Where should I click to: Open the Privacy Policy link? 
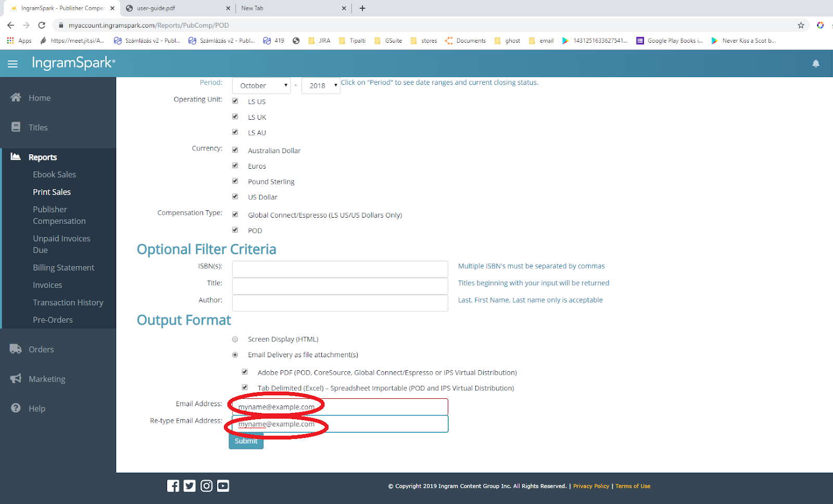[x=591, y=486]
